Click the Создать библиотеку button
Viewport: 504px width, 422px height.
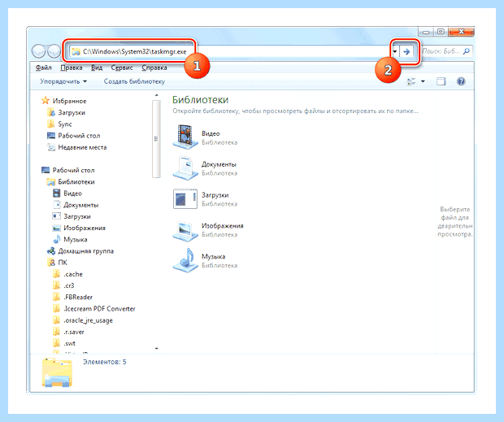[x=134, y=81]
